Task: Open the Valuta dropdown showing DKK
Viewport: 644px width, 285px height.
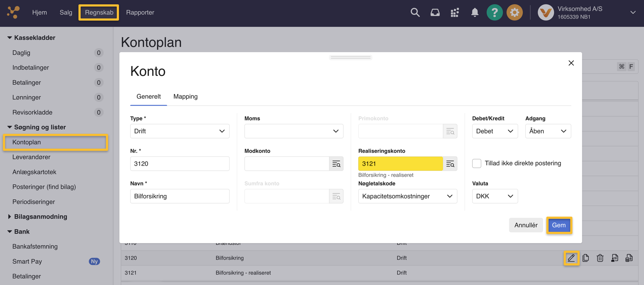Action: click(494, 196)
